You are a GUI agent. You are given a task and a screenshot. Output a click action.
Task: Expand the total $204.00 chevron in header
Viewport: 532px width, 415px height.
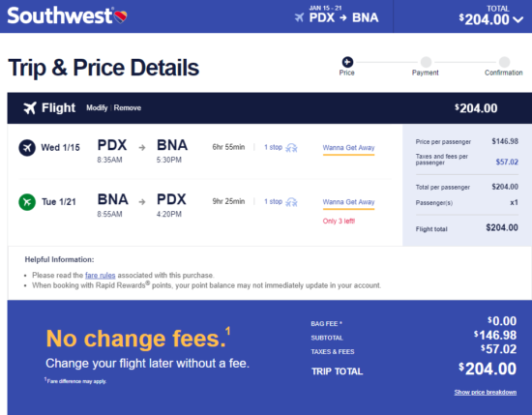(x=518, y=19)
